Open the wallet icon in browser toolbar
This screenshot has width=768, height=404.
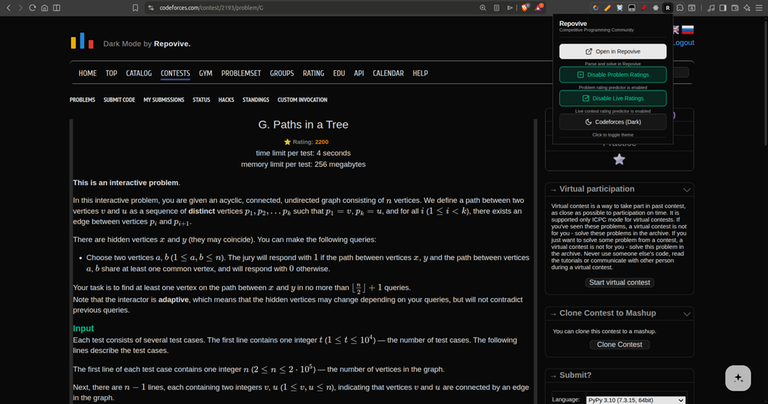pos(735,8)
